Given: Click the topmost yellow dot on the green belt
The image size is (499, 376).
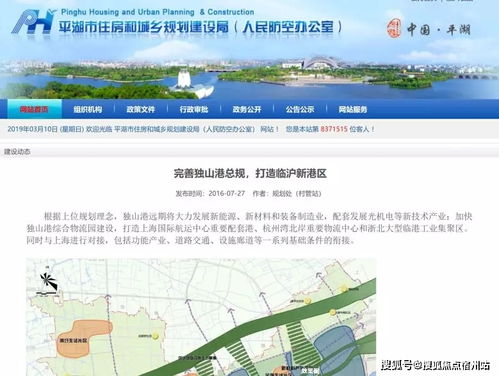Looking at the screenshot, I should pyautogui.click(x=344, y=289).
